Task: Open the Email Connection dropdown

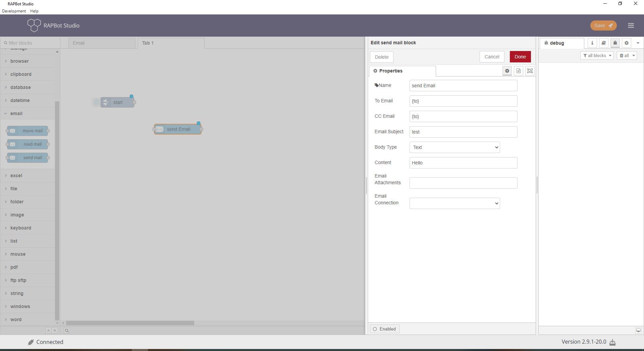Action: pos(454,203)
